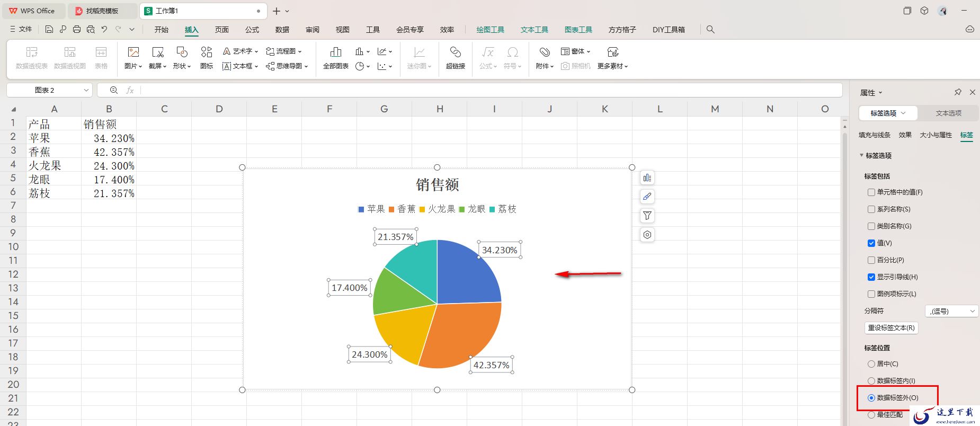This screenshot has width=980, height=426.
Task: Click the 重设标签文本 button
Action: [891, 328]
